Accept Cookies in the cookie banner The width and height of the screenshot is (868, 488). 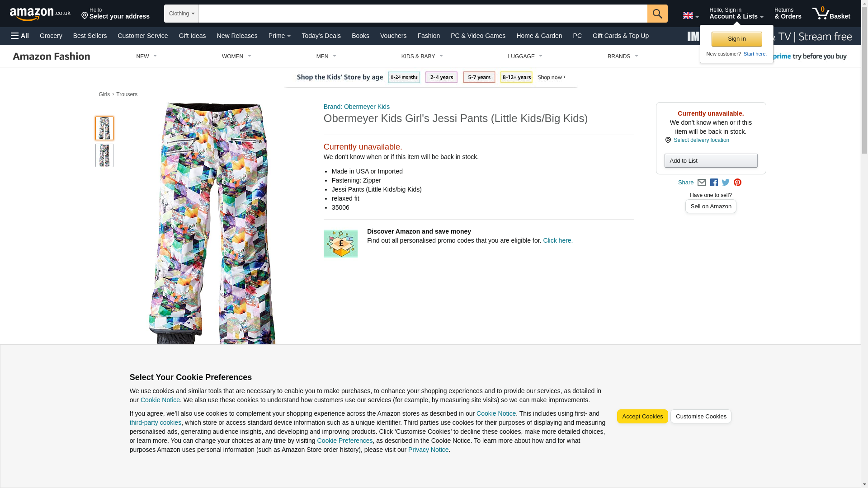click(x=642, y=417)
